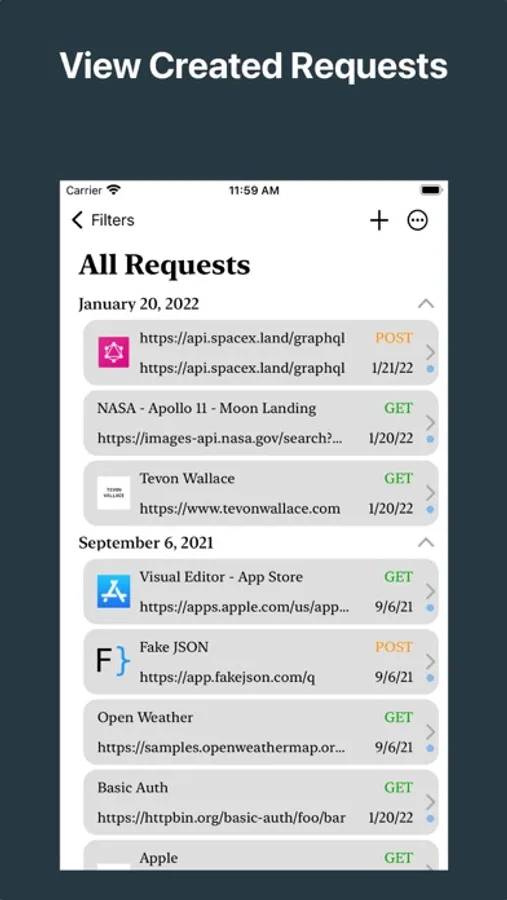
Task: Collapse the January 20, 2022 section
Action: 425,304
